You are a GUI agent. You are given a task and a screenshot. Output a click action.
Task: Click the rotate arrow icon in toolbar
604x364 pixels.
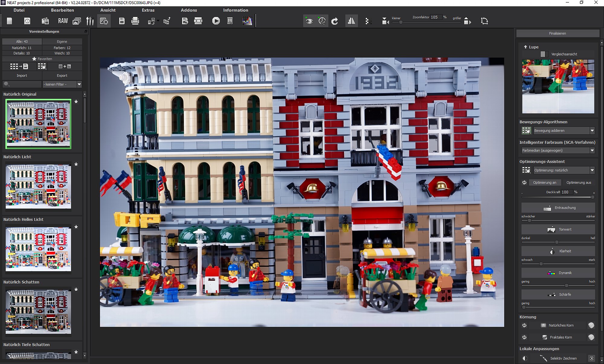335,21
